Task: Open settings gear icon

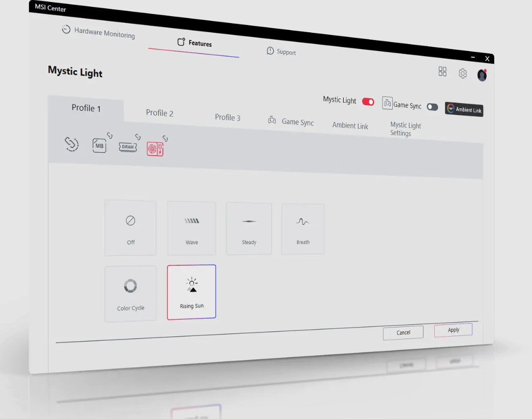Action: [463, 73]
